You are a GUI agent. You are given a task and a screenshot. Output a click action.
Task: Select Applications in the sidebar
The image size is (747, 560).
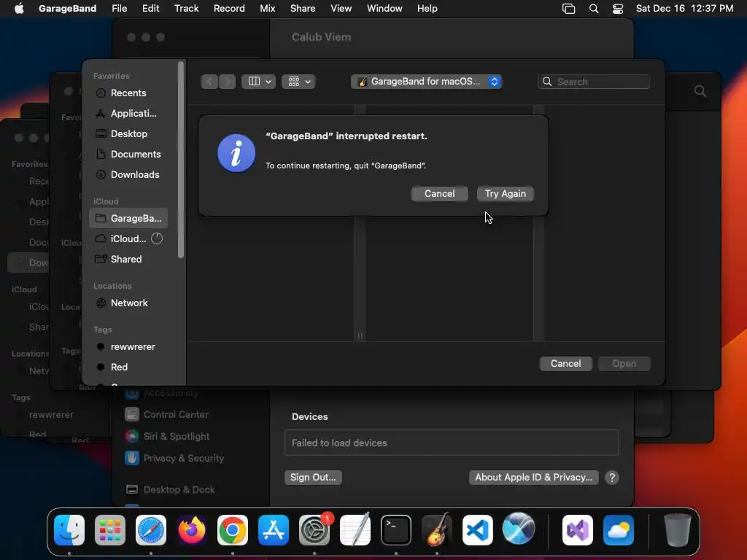(128, 114)
